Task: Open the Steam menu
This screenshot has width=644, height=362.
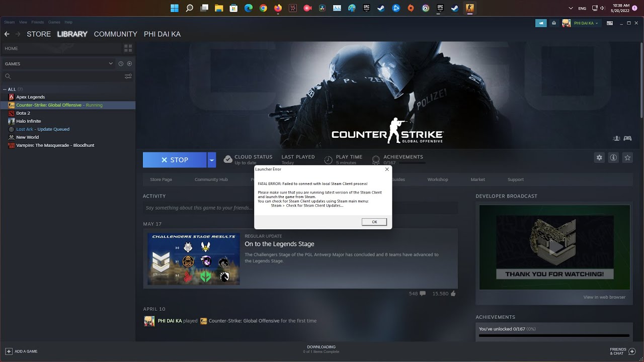Action: 9,22
